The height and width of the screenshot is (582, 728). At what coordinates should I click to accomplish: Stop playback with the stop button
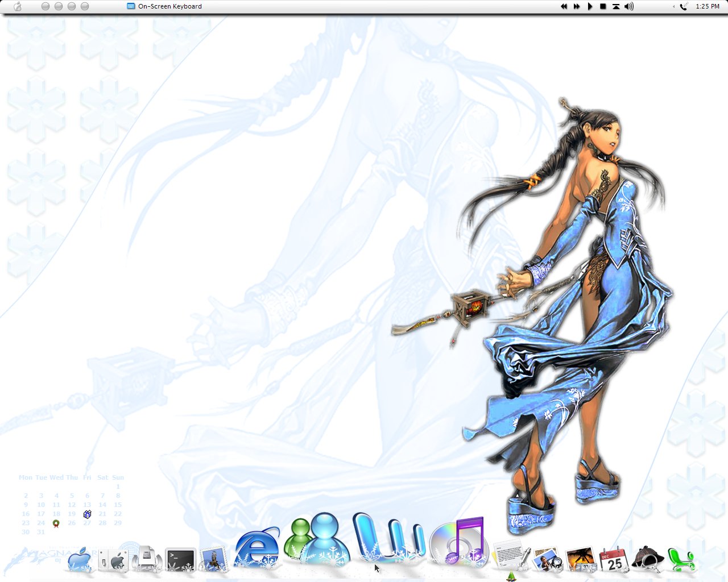point(603,6)
